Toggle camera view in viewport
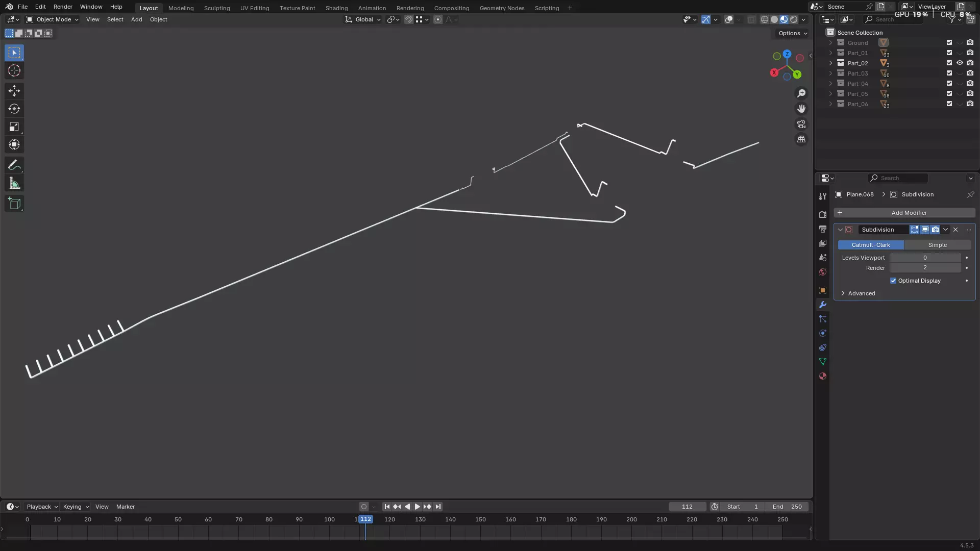Viewport: 980px width, 551px height. point(801,124)
